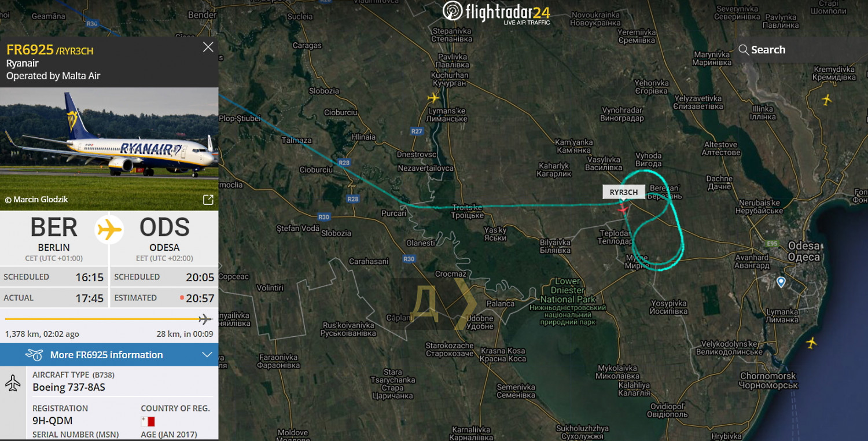Click the Odesa airport pin marker

coord(781,282)
